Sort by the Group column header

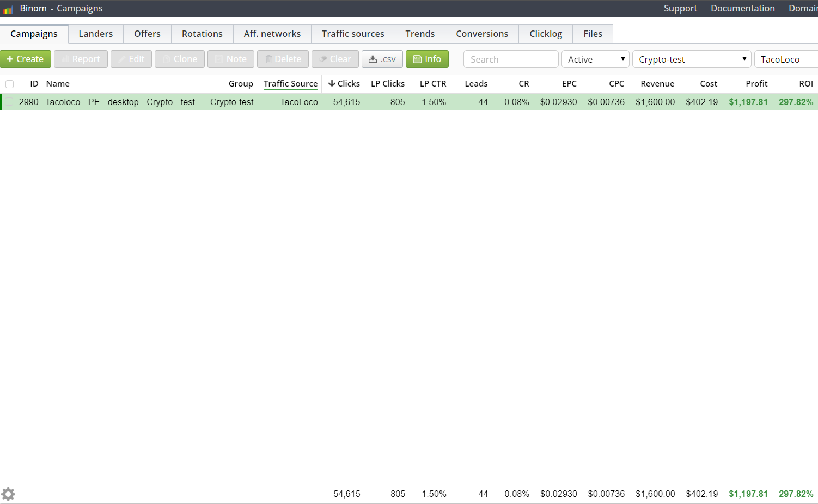tap(241, 84)
